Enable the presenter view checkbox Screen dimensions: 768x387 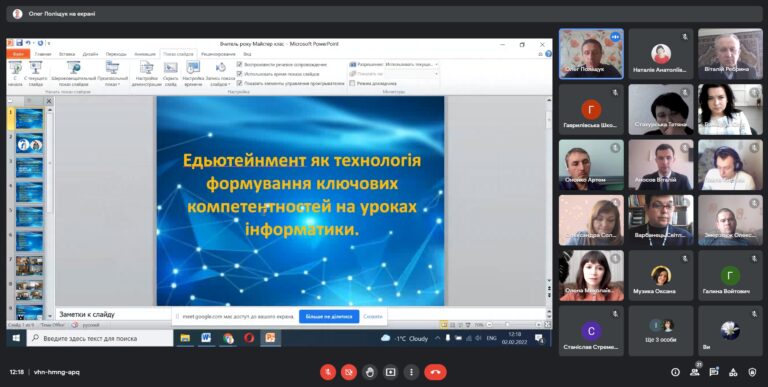click(x=352, y=83)
